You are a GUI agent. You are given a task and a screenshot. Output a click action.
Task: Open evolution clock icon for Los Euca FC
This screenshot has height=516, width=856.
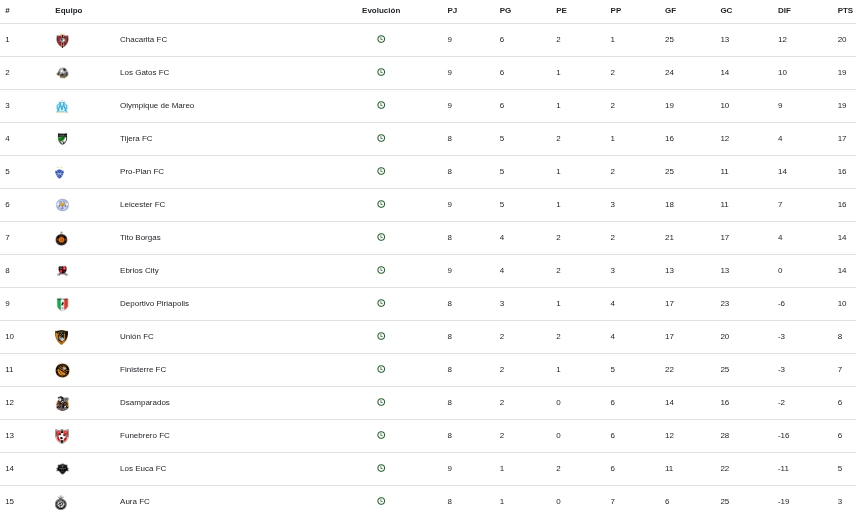tap(381, 468)
